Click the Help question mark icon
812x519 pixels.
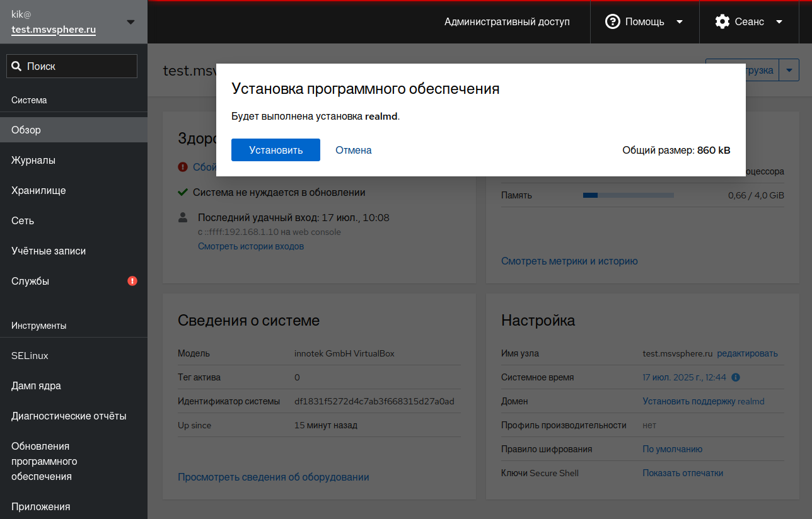click(x=612, y=21)
